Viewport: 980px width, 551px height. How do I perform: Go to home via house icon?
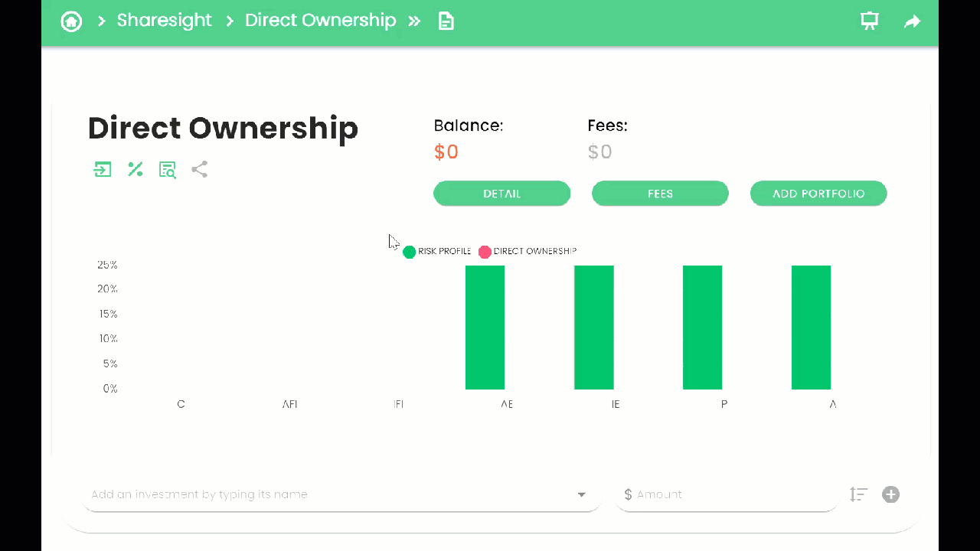point(71,21)
